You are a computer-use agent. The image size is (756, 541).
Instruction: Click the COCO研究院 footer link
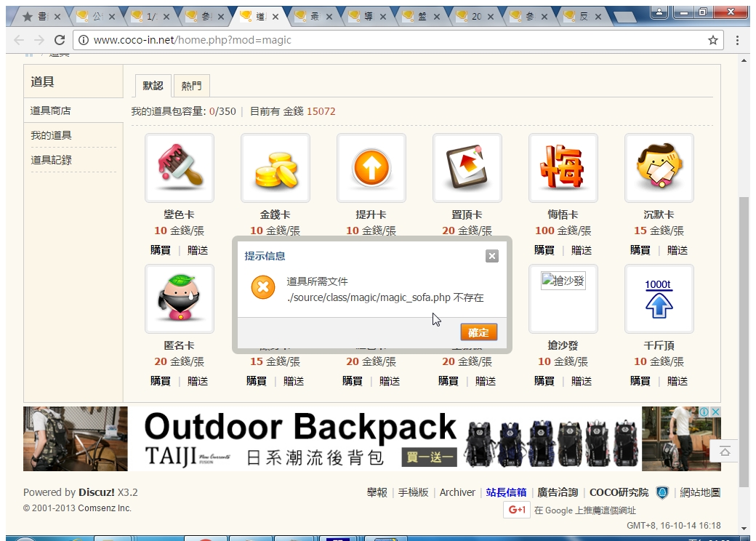619,492
